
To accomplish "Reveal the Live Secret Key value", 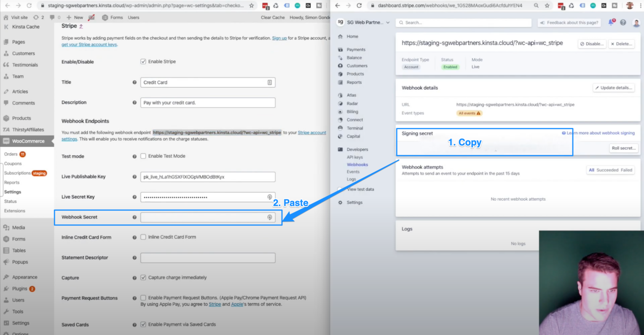I will [270, 197].
